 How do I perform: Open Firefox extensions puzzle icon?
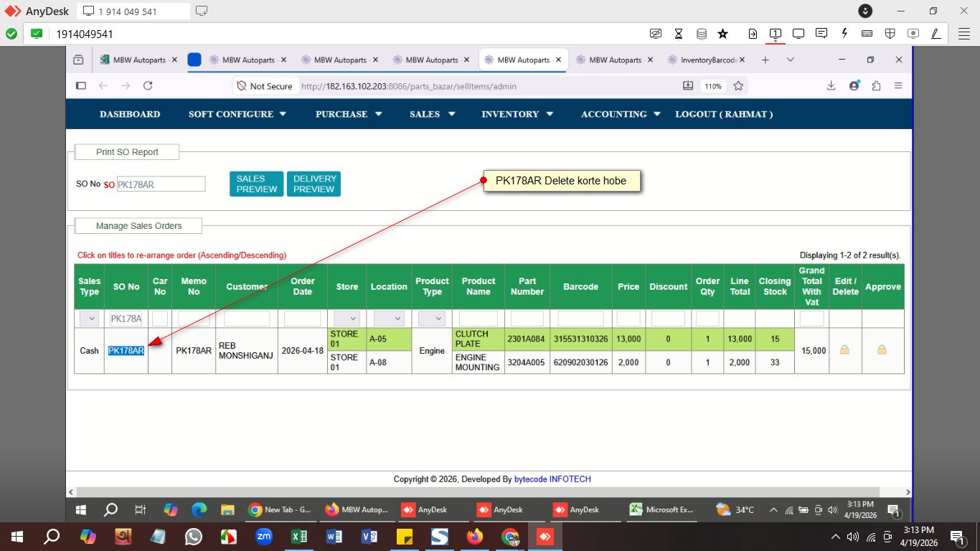point(876,86)
